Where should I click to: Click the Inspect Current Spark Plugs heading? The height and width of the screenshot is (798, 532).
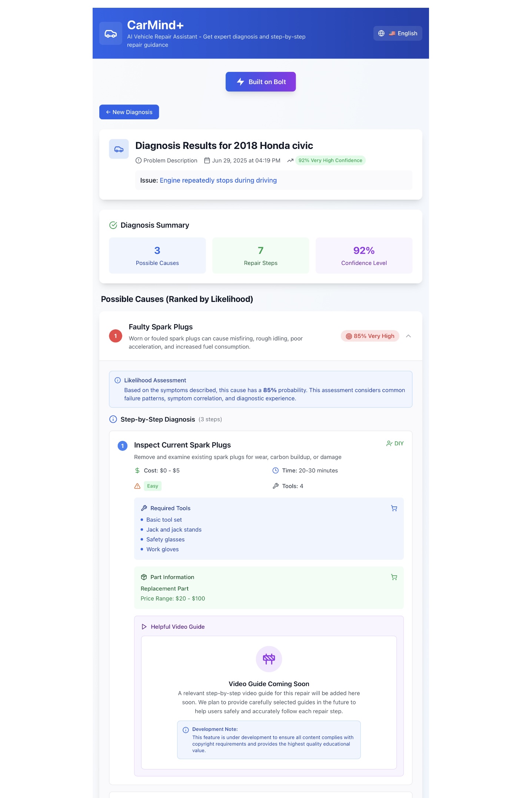pos(182,445)
